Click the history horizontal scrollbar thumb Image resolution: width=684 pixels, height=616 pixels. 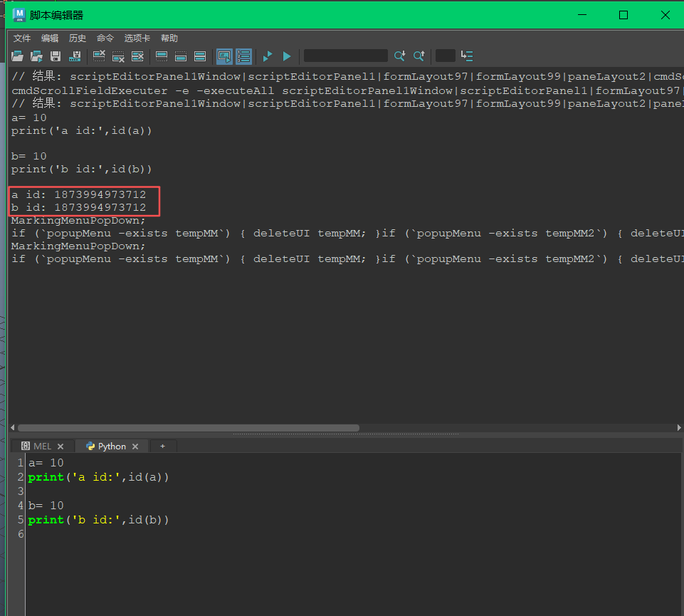coord(189,428)
